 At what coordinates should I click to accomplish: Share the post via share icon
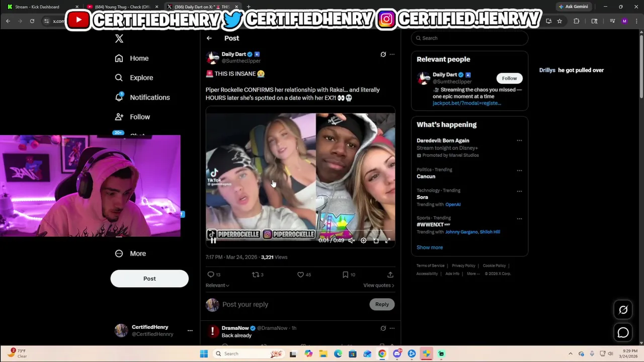[390, 275]
